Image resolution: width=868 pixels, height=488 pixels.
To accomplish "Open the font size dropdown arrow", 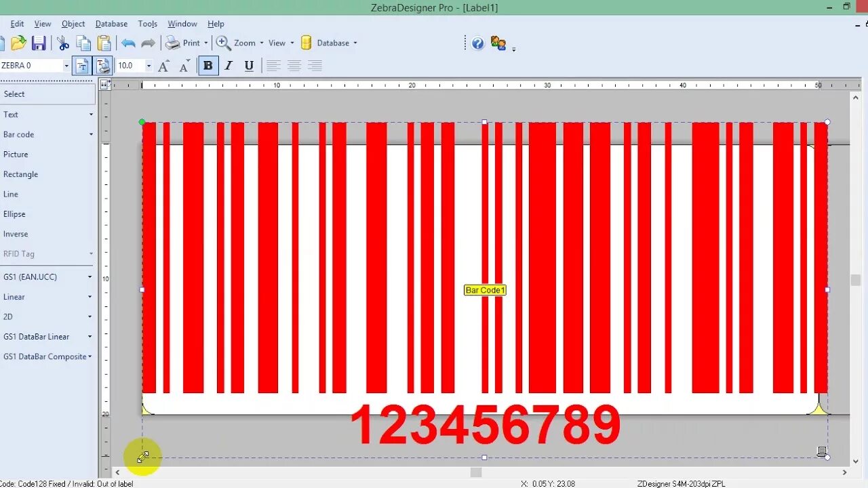I will 149,66.
